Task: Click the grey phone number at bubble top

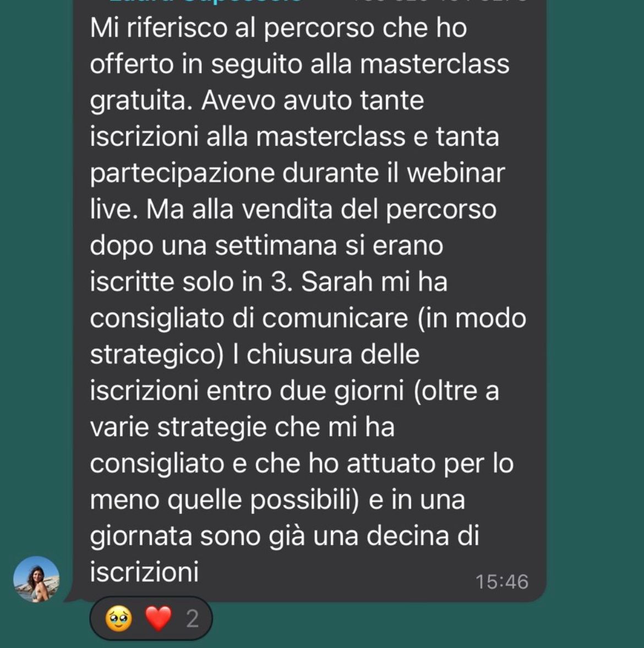Action: (x=440, y=2)
